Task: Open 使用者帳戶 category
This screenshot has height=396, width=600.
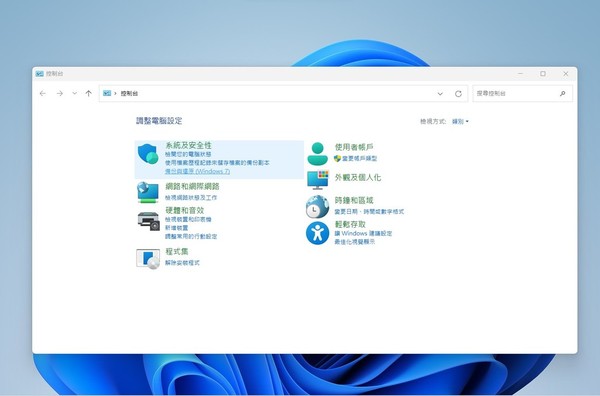Action: (x=354, y=147)
